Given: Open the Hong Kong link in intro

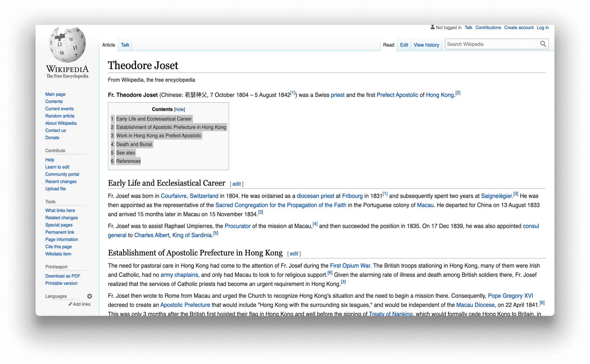Looking at the screenshot, I should [x=440, y=95].
